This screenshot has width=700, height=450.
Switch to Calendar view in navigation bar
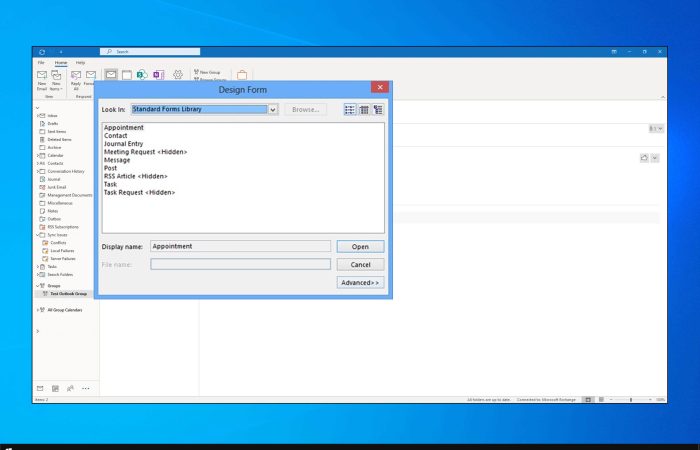point(55,388)
